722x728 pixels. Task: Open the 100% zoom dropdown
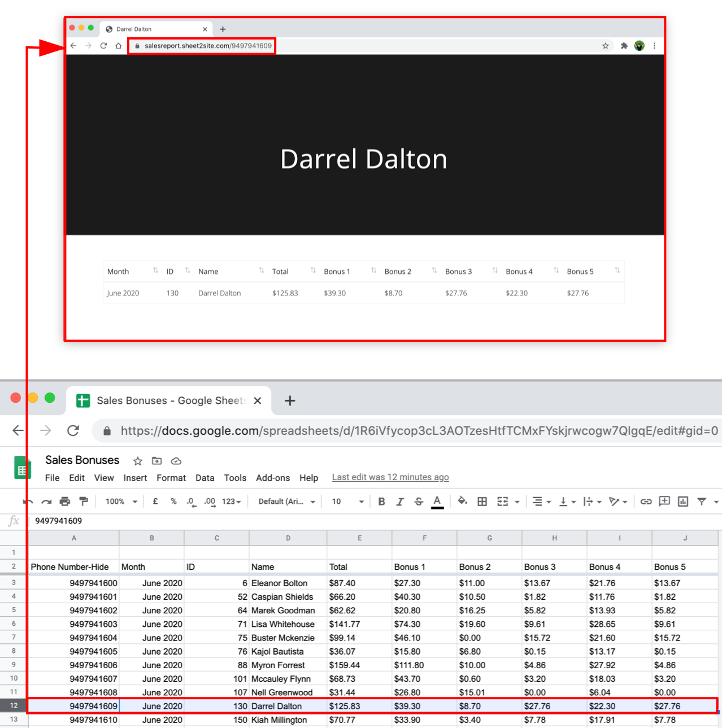click(121, 502)
